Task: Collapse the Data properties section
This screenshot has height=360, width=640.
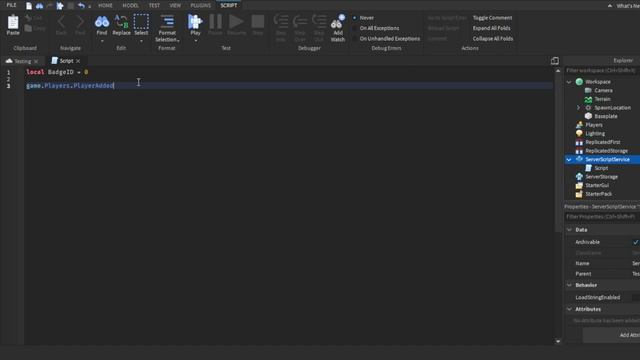Action: coord(569,230)
